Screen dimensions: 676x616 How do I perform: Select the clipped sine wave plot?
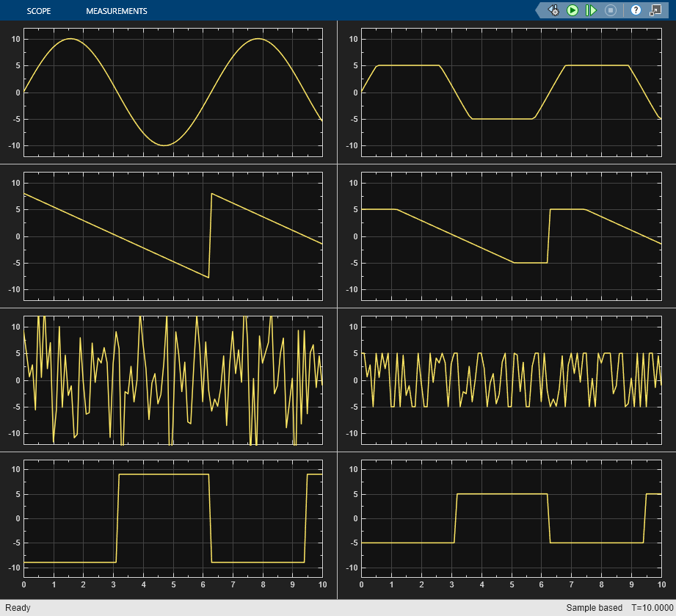[x=511, y=93]
